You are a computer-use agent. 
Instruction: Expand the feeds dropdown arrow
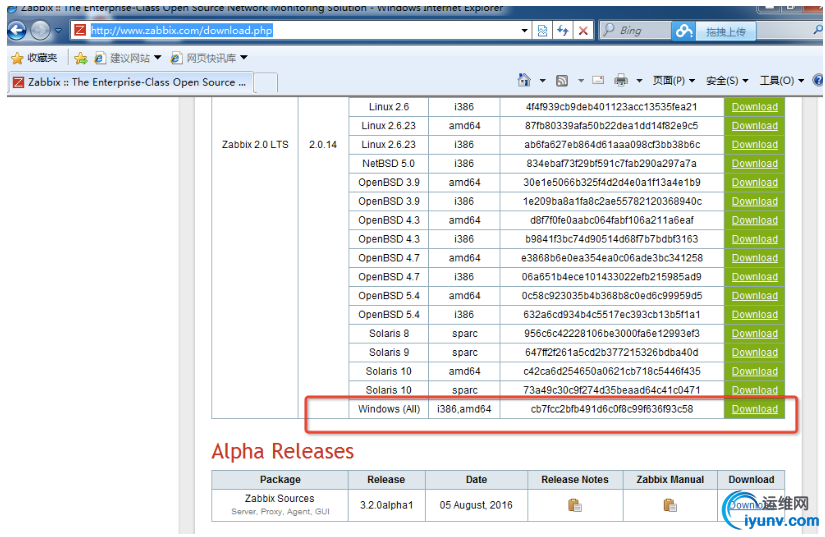click(x=581, y=81)
